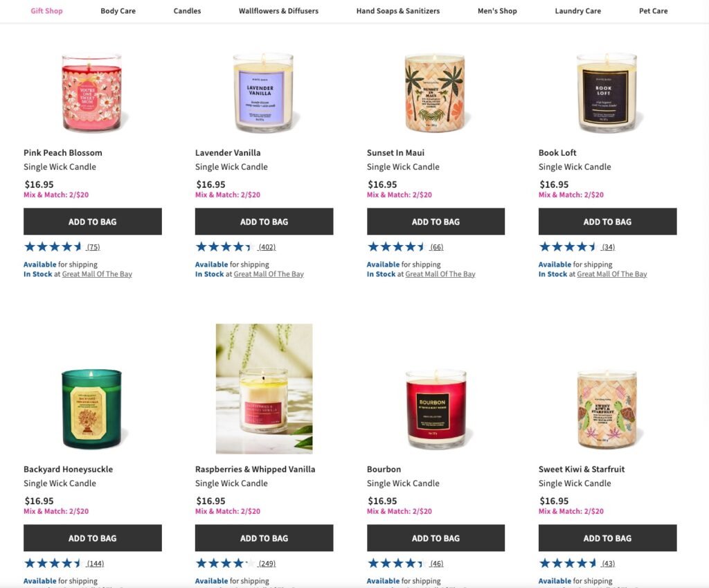
Task: Open the Pet Care category
Action: pyautogui.click(x=654, y=11)
